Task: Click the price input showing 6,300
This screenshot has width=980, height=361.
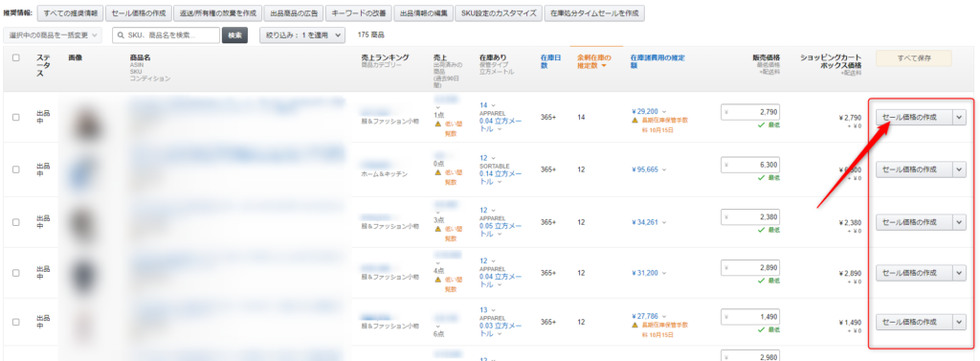Action: pos(750,165)
